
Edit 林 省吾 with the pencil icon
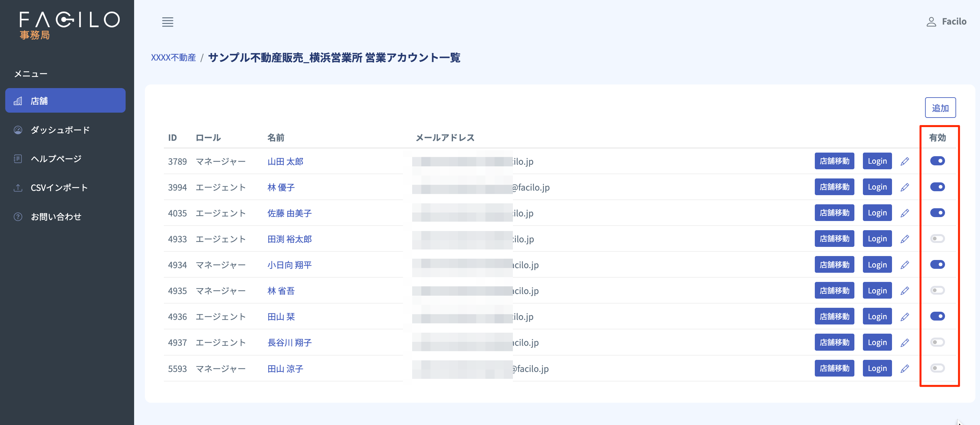click(905, 290)
